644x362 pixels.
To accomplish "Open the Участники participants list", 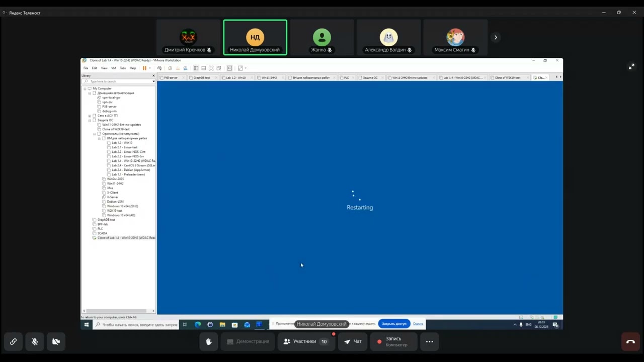I will [305, 341].
